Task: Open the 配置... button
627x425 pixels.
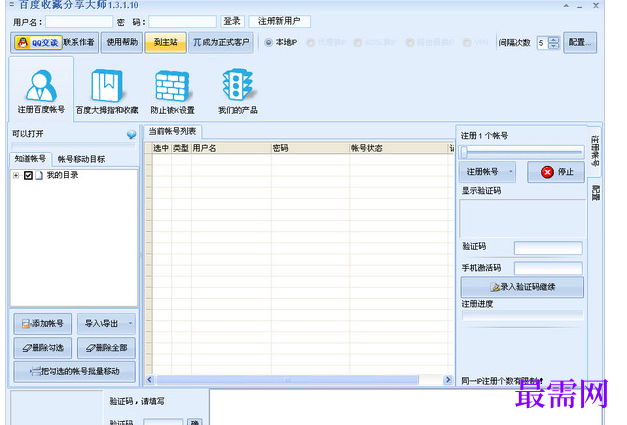Action: click(x=580, y=42)
